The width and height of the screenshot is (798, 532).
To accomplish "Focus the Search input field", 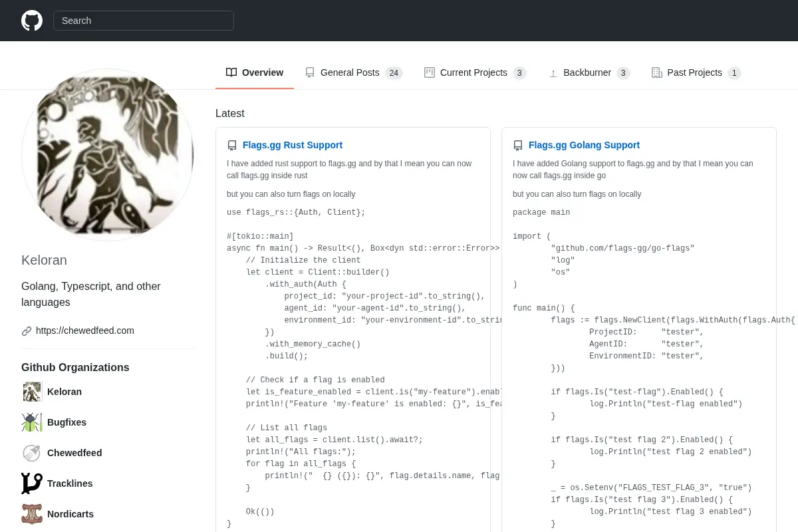I will [144, 21].
